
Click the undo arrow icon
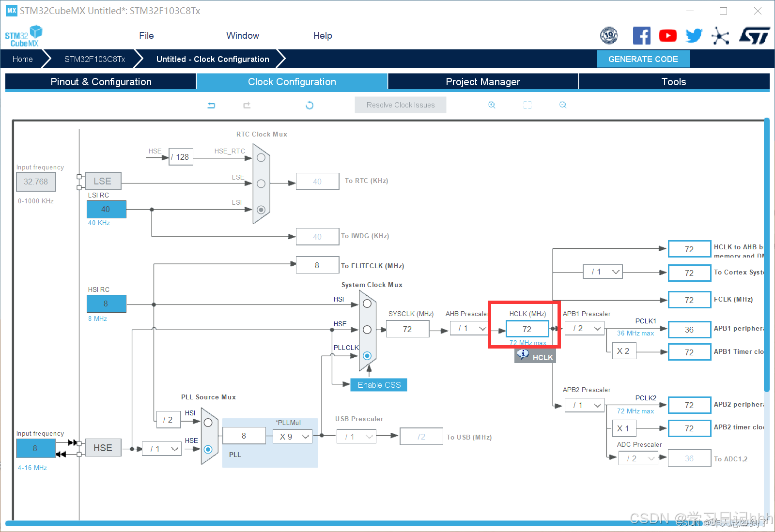click(x=211, y=105)
